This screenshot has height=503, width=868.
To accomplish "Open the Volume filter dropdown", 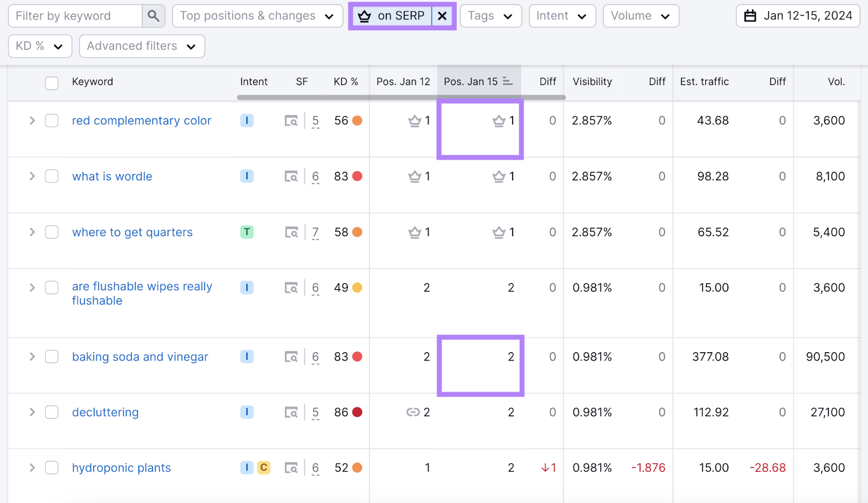I will pyautogui.click(x=641, y=16).
